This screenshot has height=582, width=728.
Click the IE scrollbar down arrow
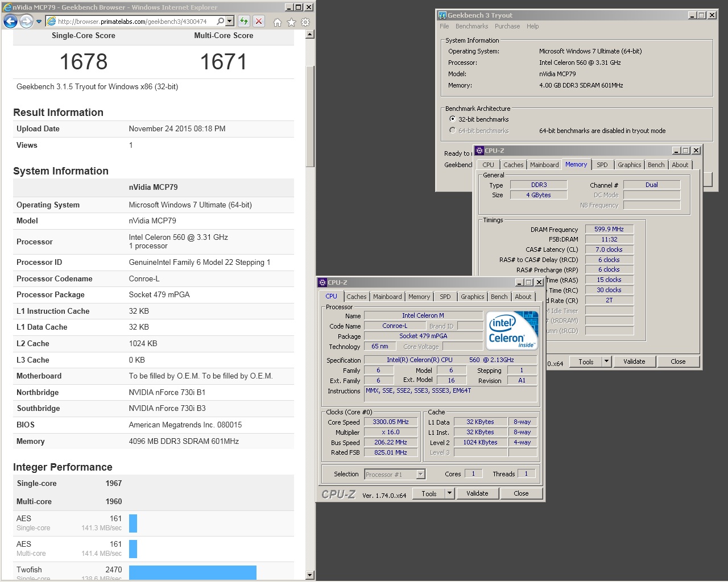(x=310, y=575)
